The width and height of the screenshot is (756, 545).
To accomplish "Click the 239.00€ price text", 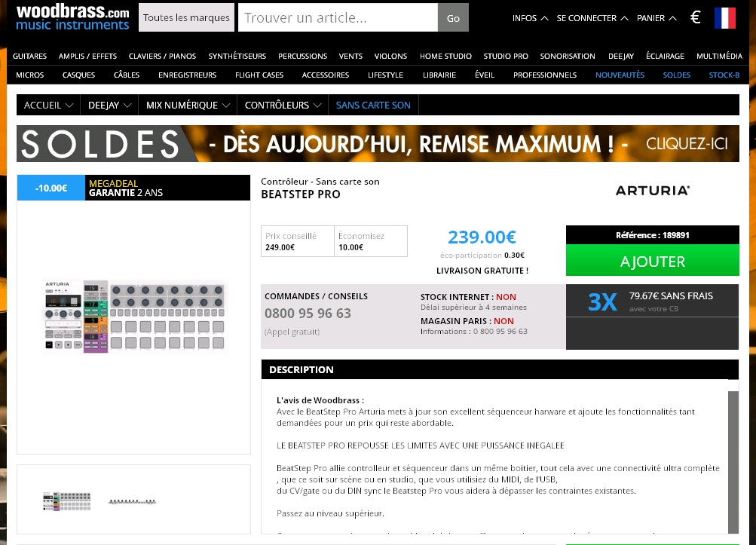I will pos(482,237).
